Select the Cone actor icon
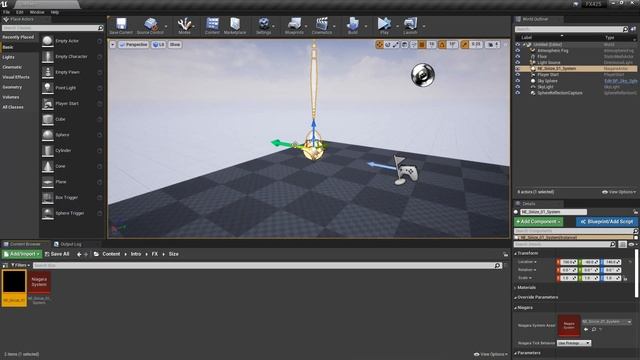Screen dimensions: 640x360 tap(48, 166)
